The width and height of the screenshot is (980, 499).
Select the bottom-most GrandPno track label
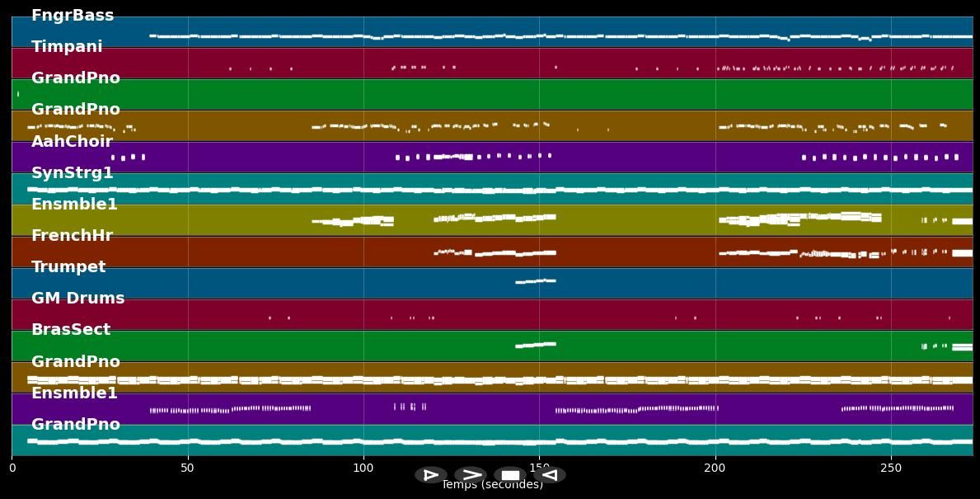pos(76,425)
